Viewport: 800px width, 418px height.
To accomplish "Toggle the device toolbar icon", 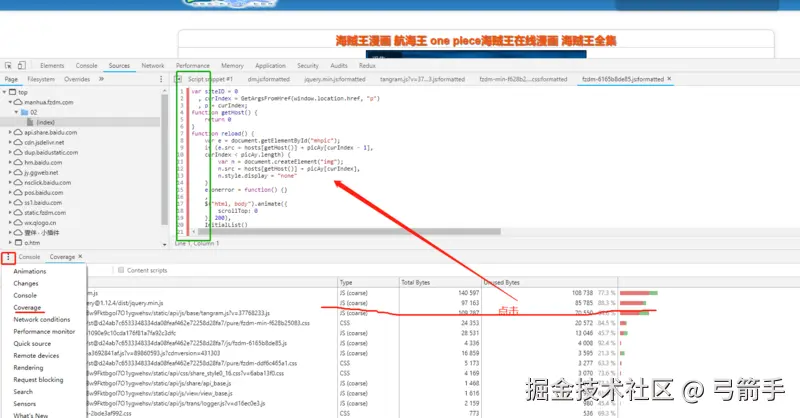I will tap(21, 65).
